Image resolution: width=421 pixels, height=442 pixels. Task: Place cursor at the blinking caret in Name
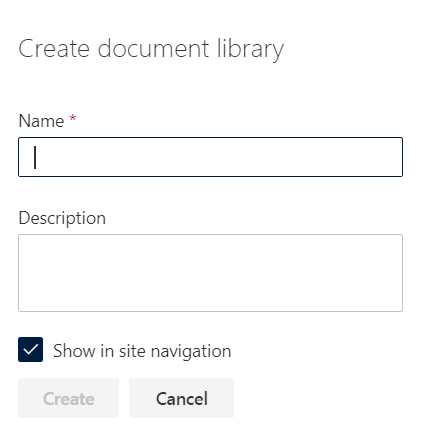(35, 157)
